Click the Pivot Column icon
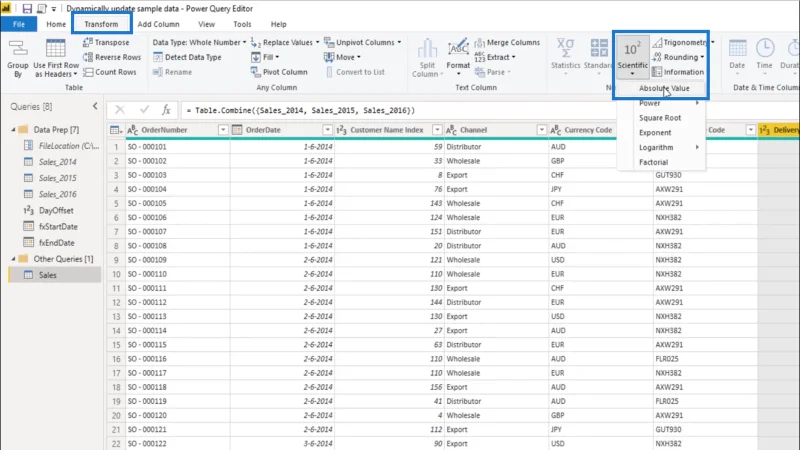The width and height of the screenshot is (800, 450). tap(256, 72)
